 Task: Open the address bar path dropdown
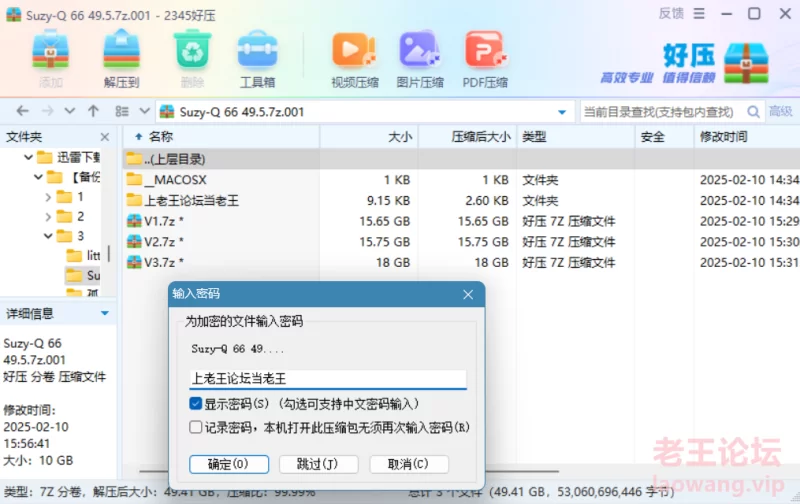coord(562,112)
